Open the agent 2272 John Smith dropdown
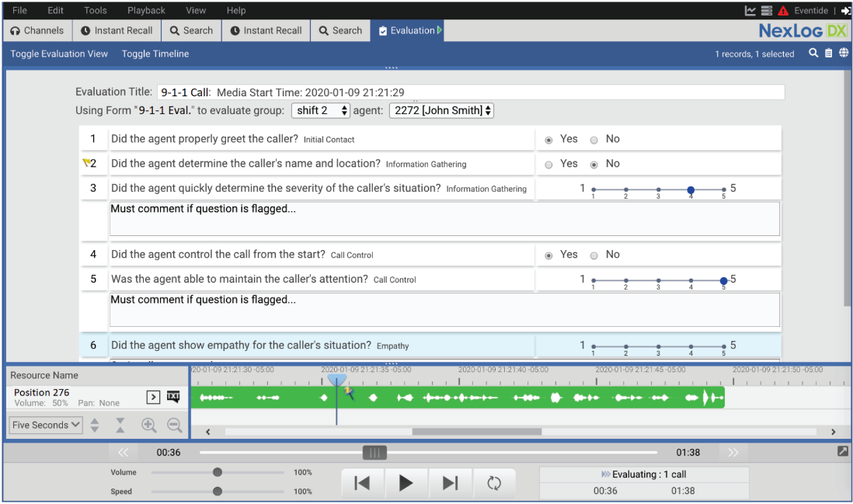This screenshot has width=853, height=504. tap(441, 110)
